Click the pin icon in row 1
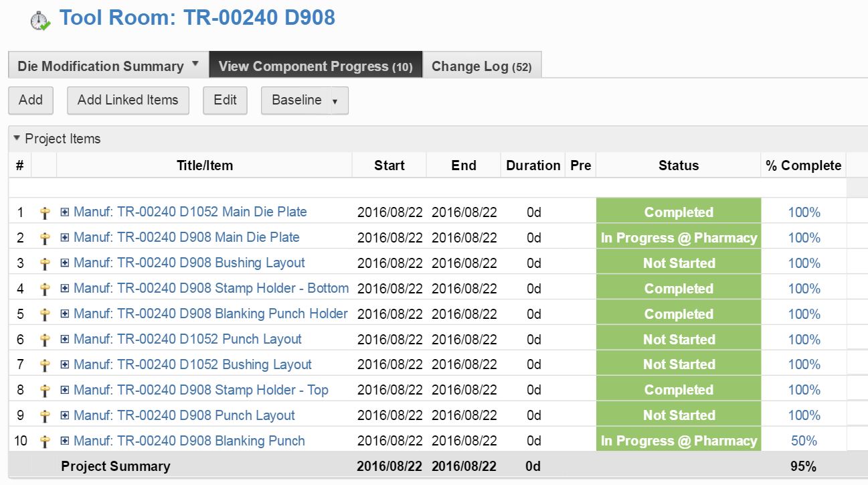Screen dimensions: 868x485 pos(45,212)
